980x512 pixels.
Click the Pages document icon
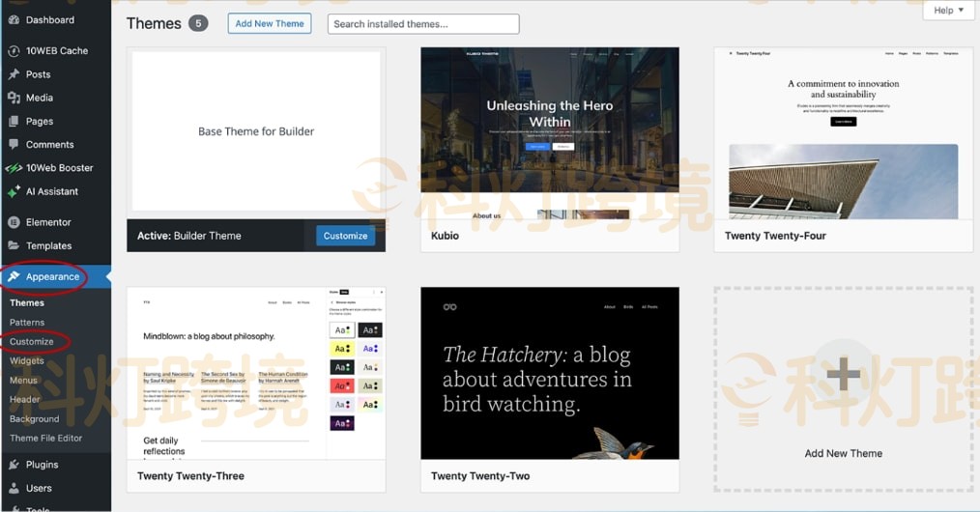coord(14,122)
